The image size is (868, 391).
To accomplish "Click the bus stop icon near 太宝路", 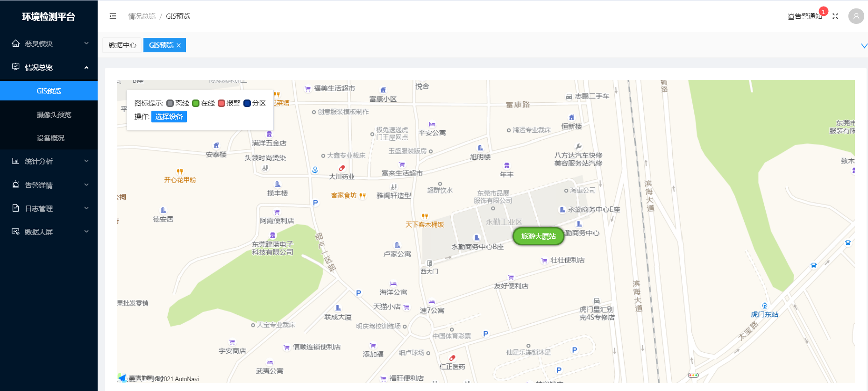I will click(813, 265).
